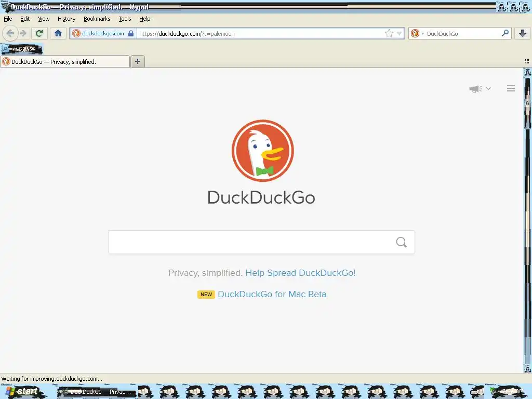532x399 pixels.
Task: Click the DuckDuckGo duck logo
Action: click(x=262, y=151)
